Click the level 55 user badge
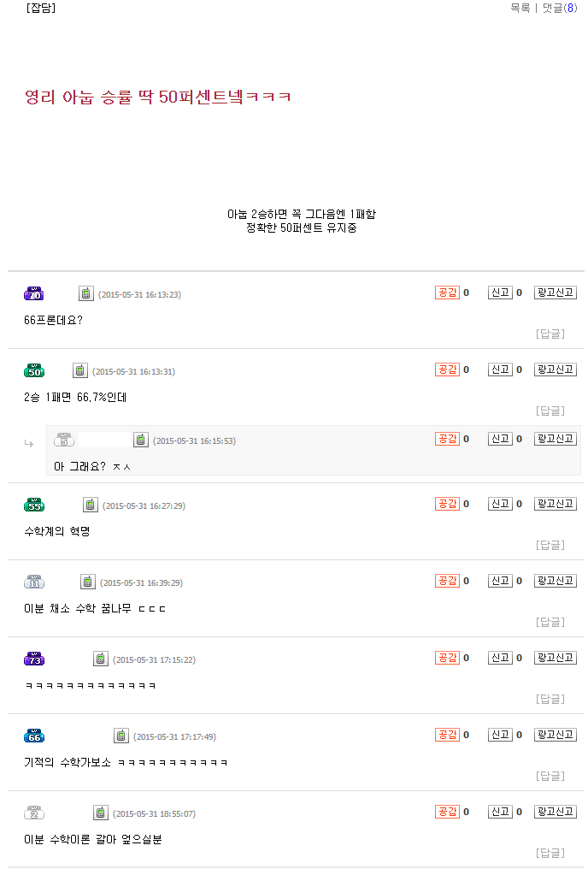This screenshot has height=869, width=588. click(x=34, y=505)
